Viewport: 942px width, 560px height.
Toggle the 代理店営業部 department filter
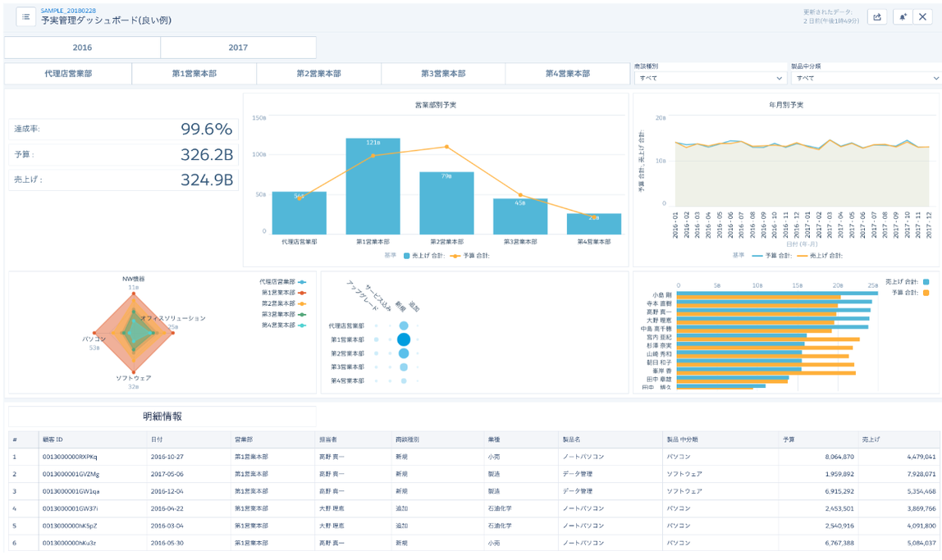68,74
